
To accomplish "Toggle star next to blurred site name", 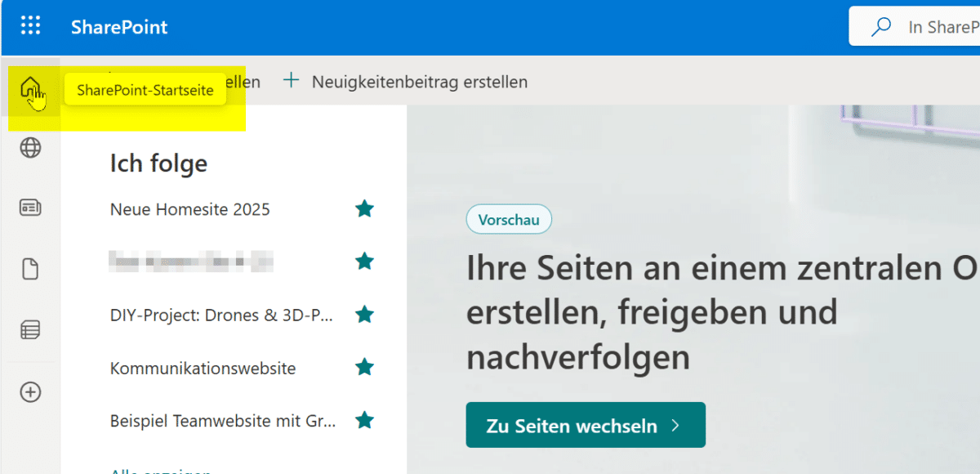I will [x=364, y=262].
